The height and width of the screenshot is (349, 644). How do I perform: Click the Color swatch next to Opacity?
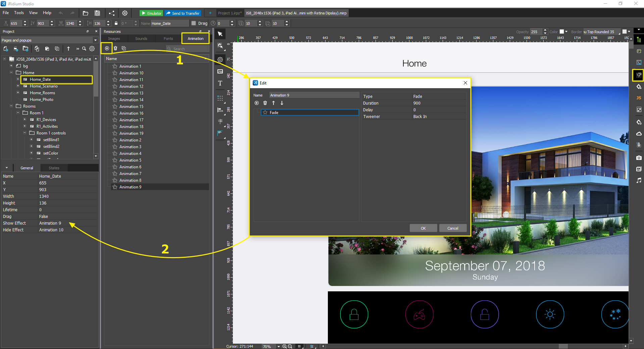[562, 32]
